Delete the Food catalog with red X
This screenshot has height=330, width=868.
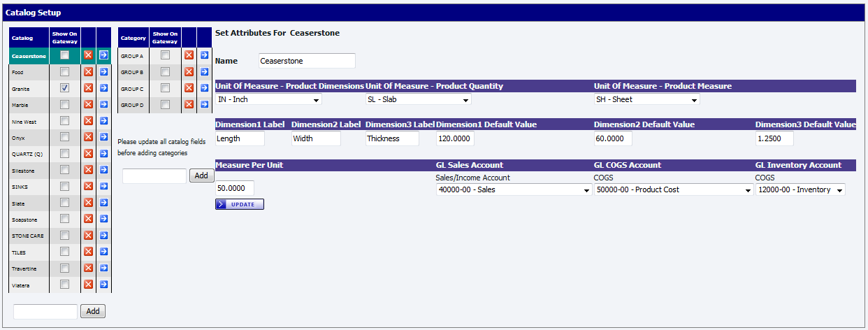pos(88,72)
